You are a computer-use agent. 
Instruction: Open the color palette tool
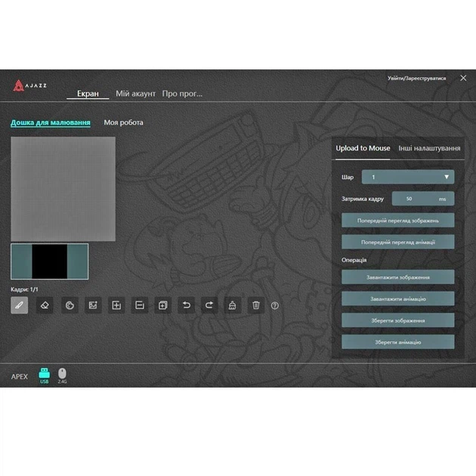(70, 305)
